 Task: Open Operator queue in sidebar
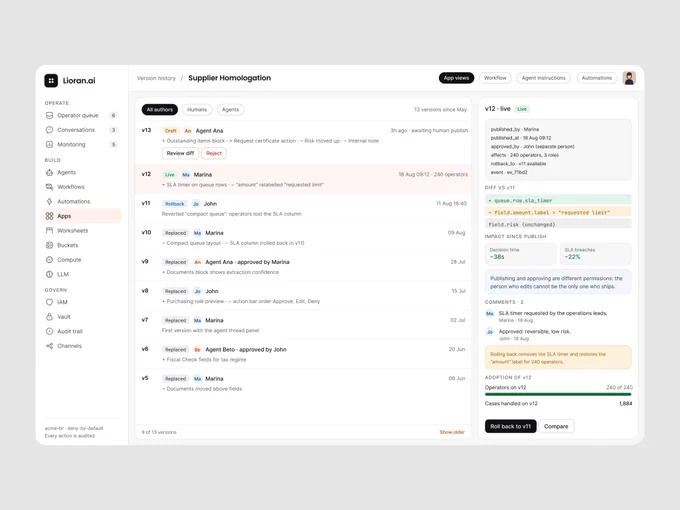81,115
